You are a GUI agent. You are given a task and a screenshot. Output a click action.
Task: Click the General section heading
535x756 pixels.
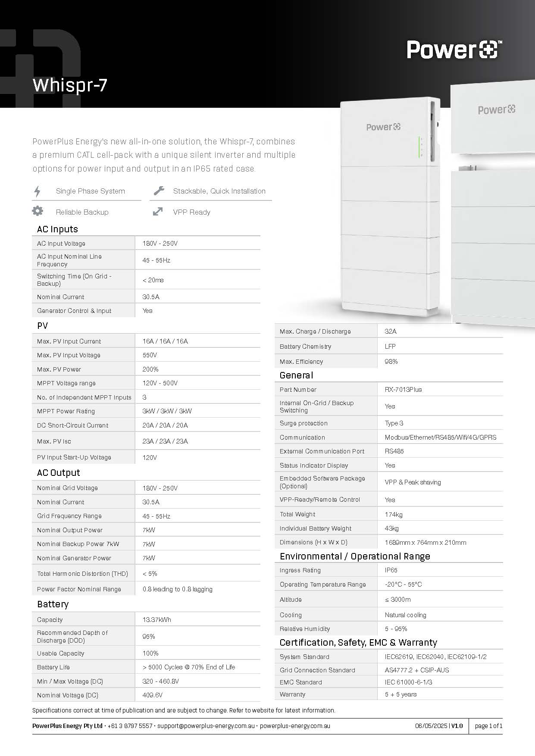tap(296, 375)
